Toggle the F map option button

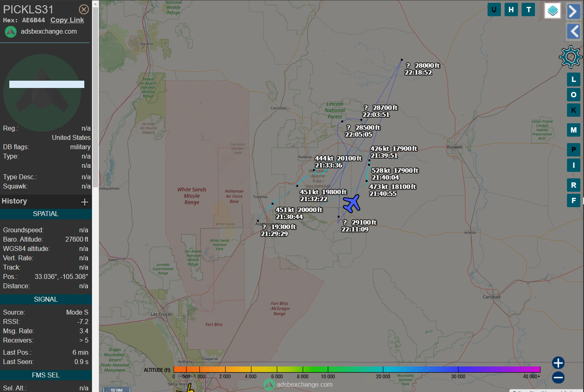click(x=573, y=201)
